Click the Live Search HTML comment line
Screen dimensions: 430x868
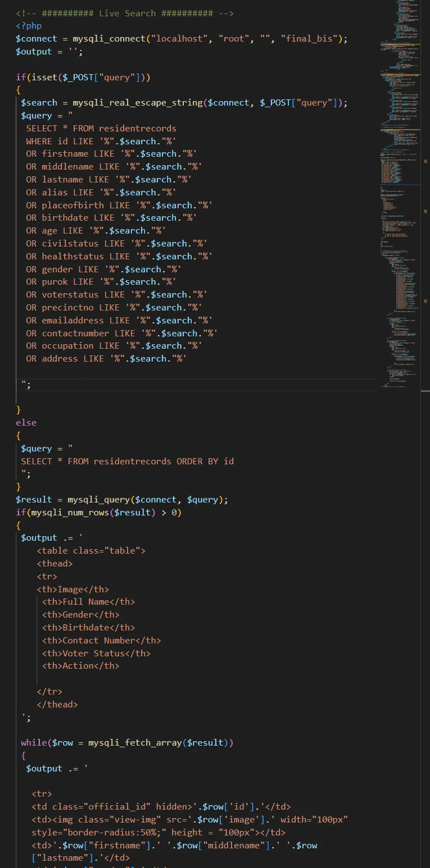[125, 13]
